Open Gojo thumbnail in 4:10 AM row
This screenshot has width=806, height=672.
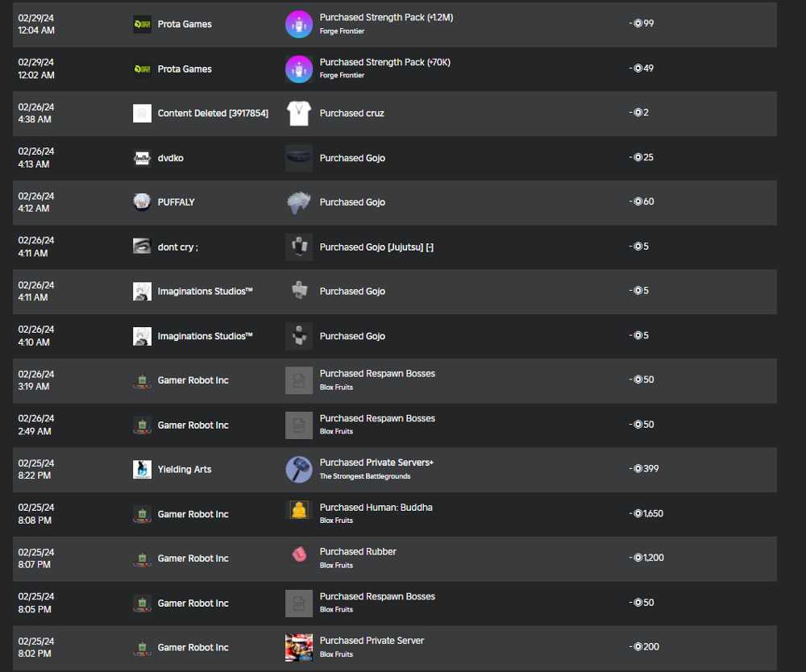[299, 336]
